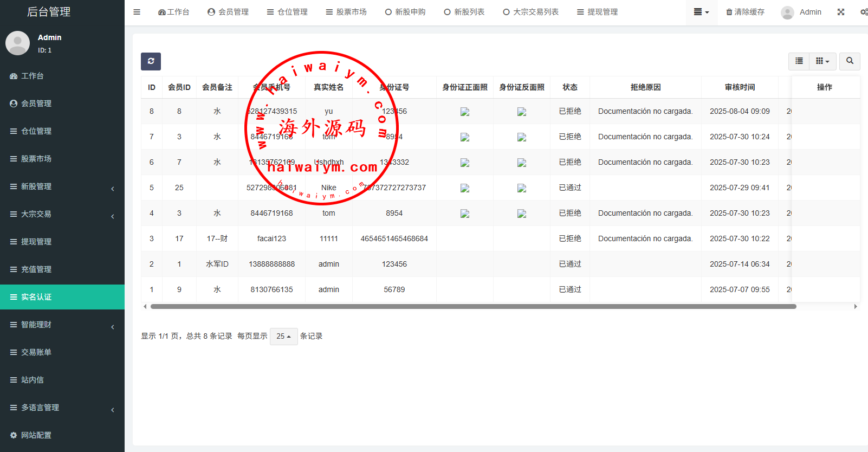
Task: Open the page size 25 dropdown
Action: click(x=283, y=336)
